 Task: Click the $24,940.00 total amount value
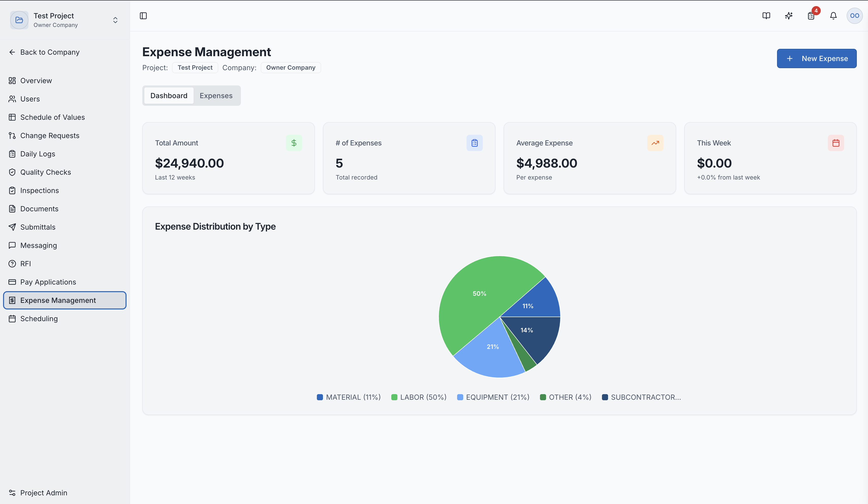click(190, 163)
